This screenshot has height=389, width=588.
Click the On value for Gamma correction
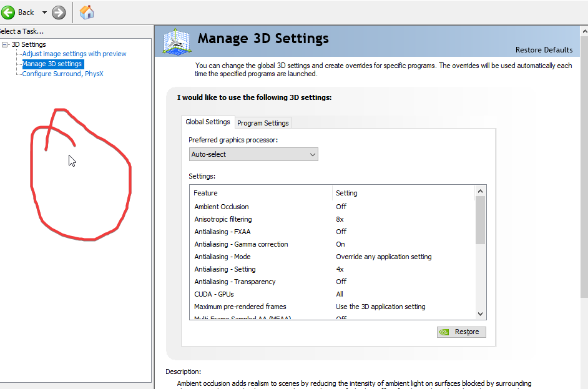coord(340,244)
